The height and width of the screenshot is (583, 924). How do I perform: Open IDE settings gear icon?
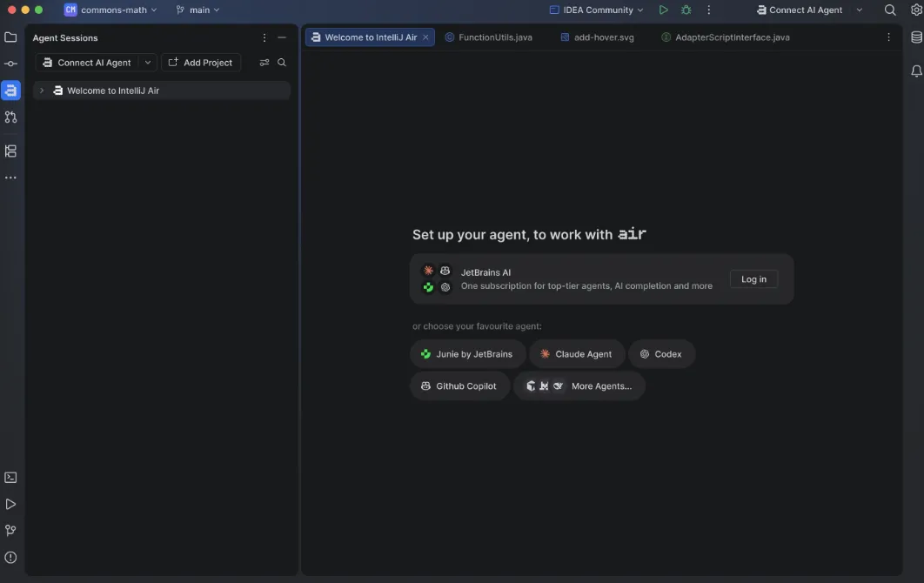pos(916,10)
